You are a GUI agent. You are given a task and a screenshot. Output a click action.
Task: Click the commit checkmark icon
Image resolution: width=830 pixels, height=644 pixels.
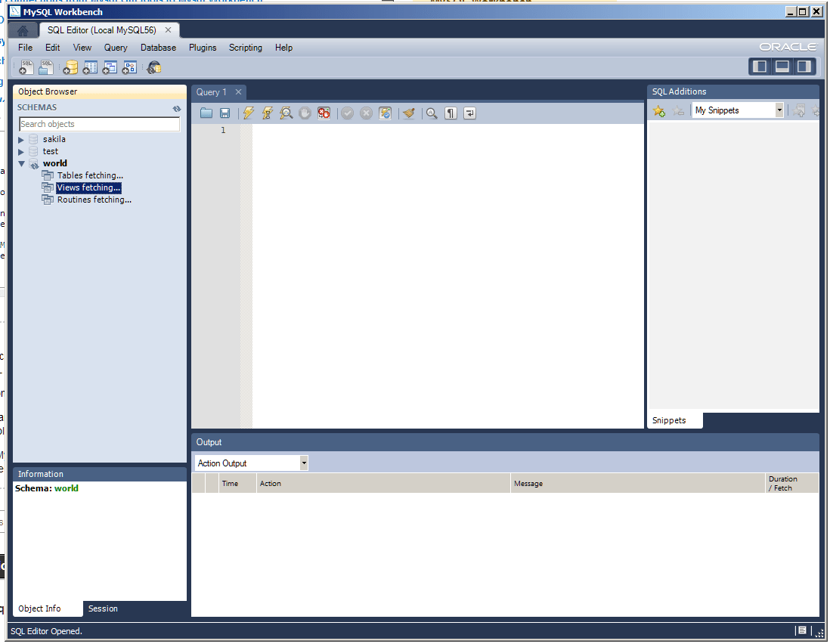pyautogui.click(x=347, y=113)
